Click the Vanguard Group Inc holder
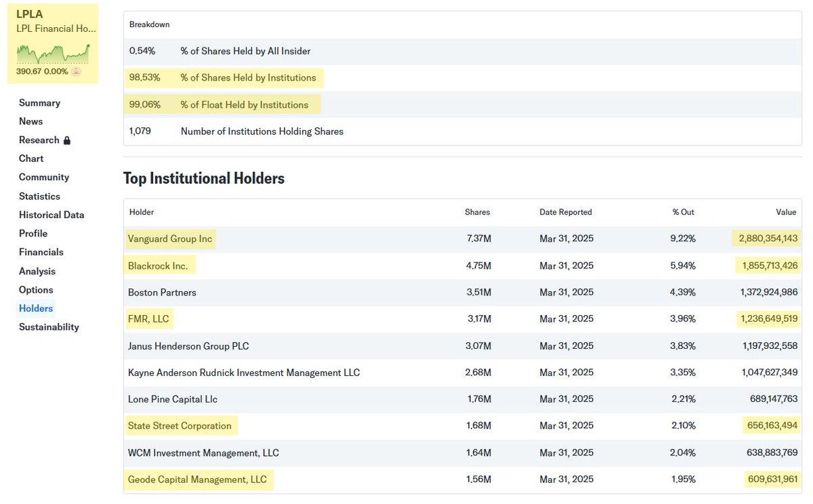 (x=170, y=238)
